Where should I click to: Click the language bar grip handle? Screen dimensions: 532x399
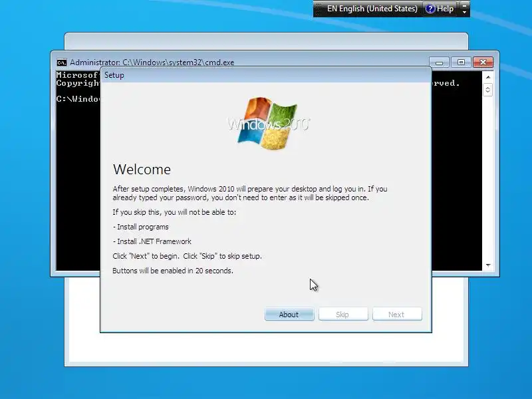point(319,9)
